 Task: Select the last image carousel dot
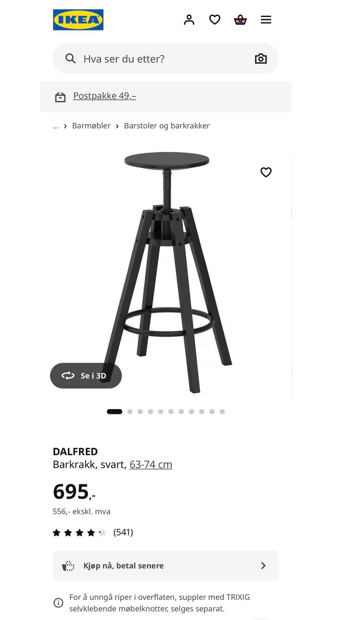222,411
